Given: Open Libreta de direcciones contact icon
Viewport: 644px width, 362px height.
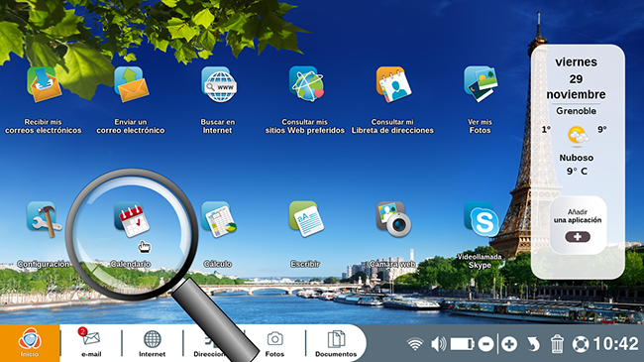Looking at the screenshot, I should pyautogui.click(x=393, y=84).
